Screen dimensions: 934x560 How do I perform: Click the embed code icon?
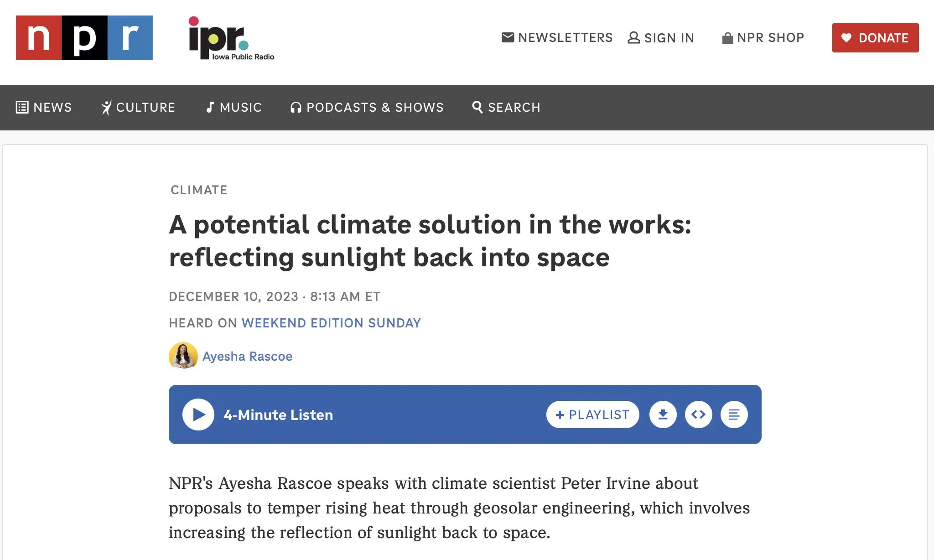pos(698,415)
